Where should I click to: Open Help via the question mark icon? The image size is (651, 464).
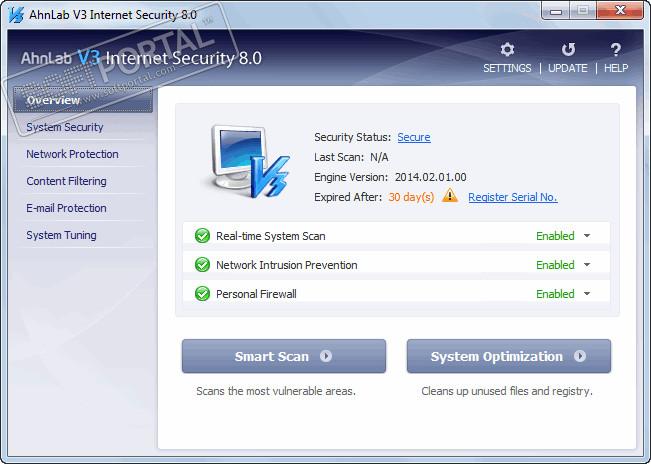(x=616, y=49)
